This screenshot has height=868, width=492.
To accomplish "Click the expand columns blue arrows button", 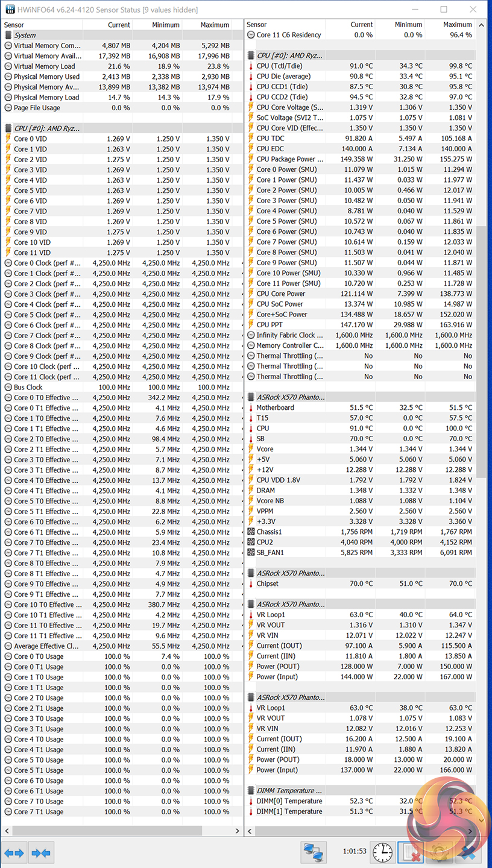I will click(13, 853).
